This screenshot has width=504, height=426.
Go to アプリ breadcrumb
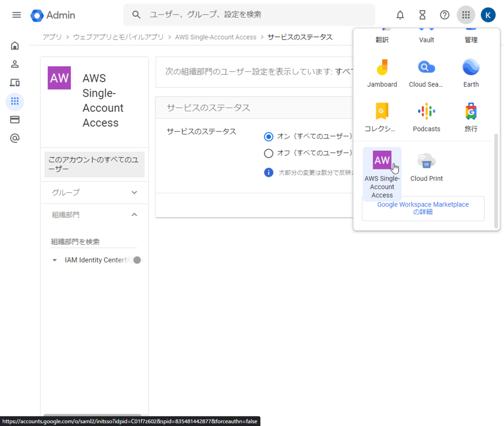[52, 37]
